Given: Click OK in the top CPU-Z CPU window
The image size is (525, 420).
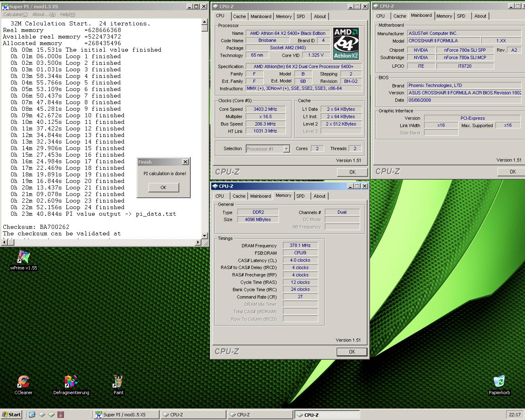Looking at the screenshot, I should [352, 172].
